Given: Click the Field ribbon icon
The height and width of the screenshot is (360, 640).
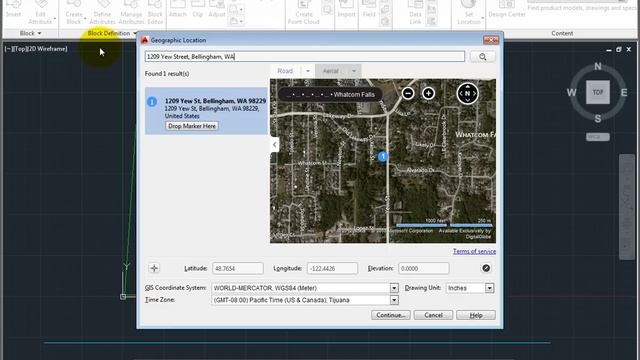Looking at the screenshot, I should pos(369,9).
